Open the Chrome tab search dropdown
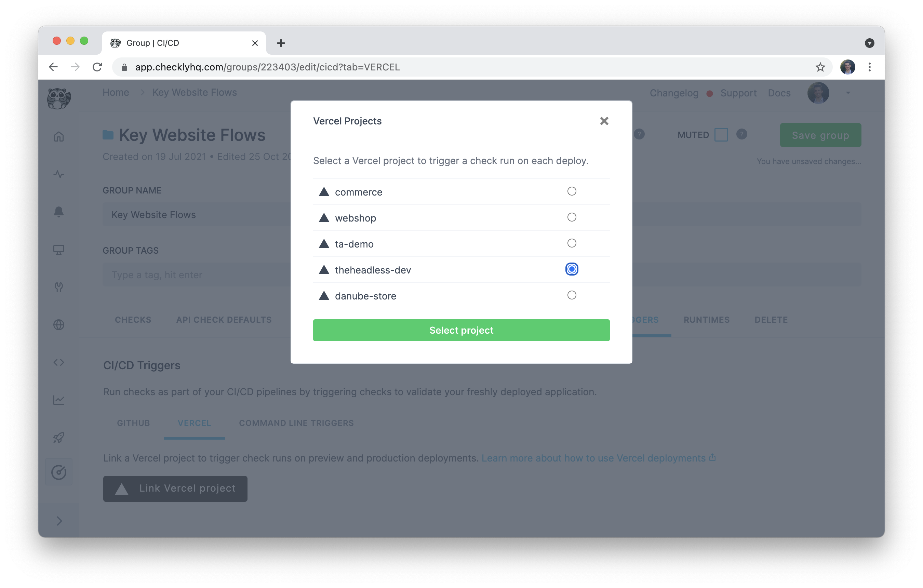The height and width of the screenshot is (588, 923). pos(869,43)
